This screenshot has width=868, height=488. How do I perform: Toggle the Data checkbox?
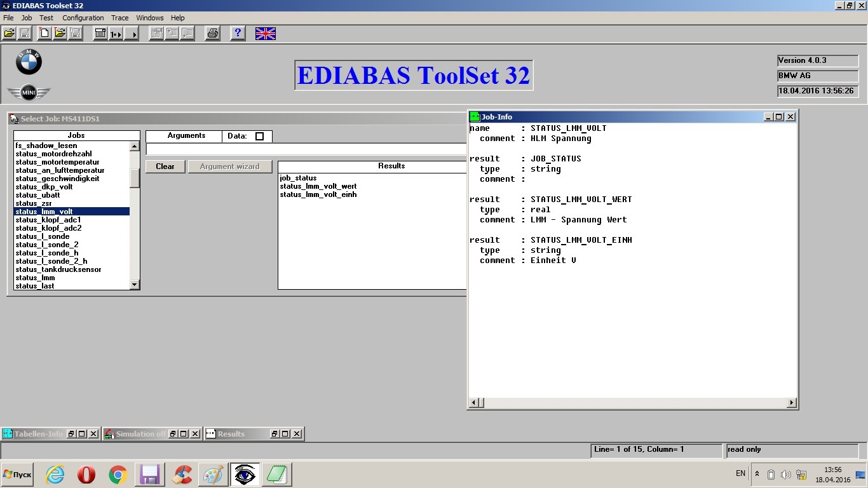[259, 136]
